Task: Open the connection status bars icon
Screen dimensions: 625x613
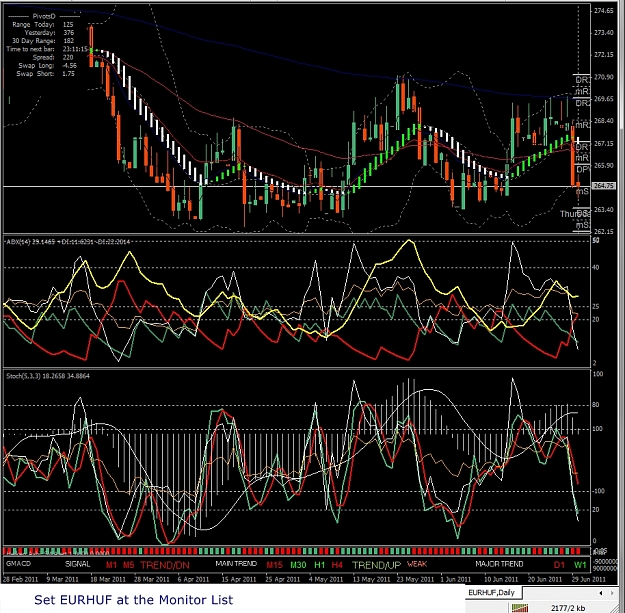Action: click(520, 608)
